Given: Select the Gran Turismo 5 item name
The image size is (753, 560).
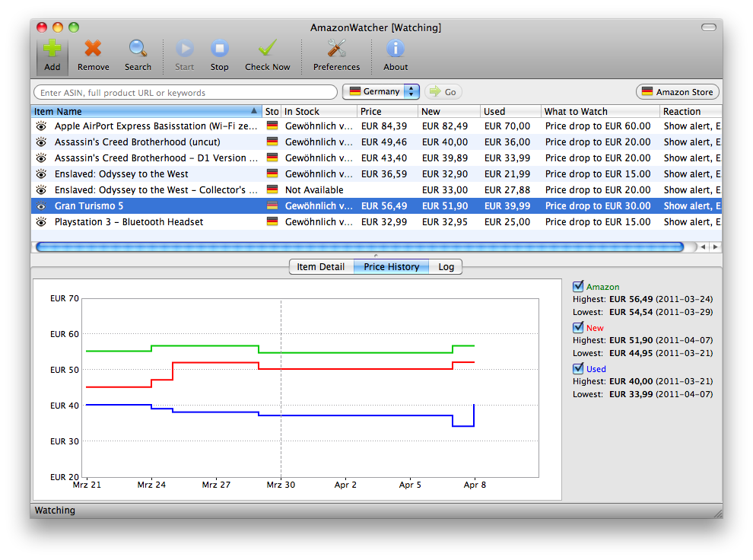Looking at the screenshot, I should click(x=89, y=205).
